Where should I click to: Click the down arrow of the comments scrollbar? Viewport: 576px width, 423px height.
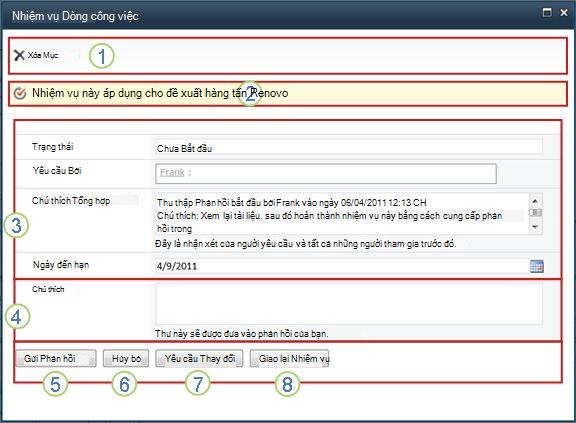pos(535,227)
